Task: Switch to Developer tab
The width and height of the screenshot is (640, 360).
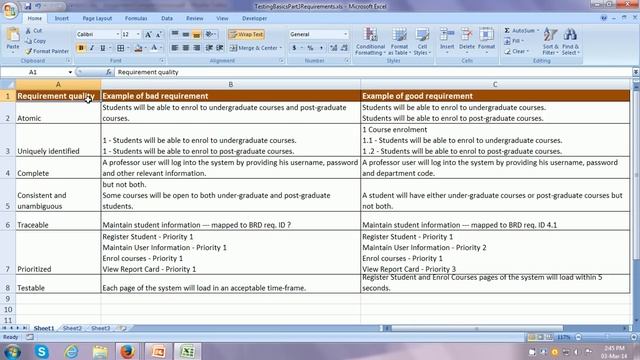Action: click(x=254, y=18)
